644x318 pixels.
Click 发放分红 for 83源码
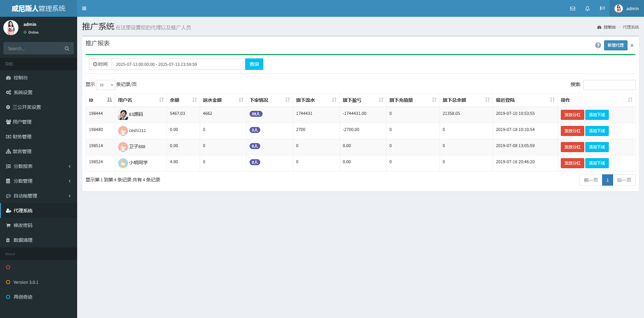pyautogui.click(x=573, y=115)
